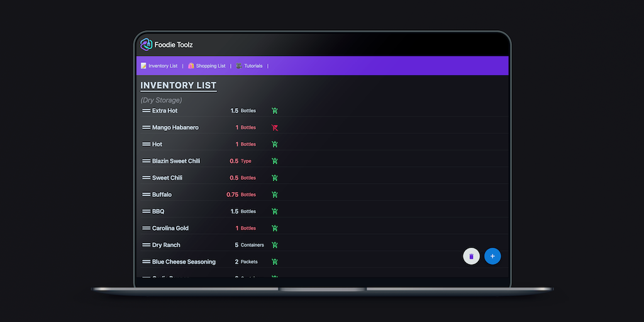Remove Mango Habanero from shopping cart
Screen dimensions: 644x322
tap(275, 128)
